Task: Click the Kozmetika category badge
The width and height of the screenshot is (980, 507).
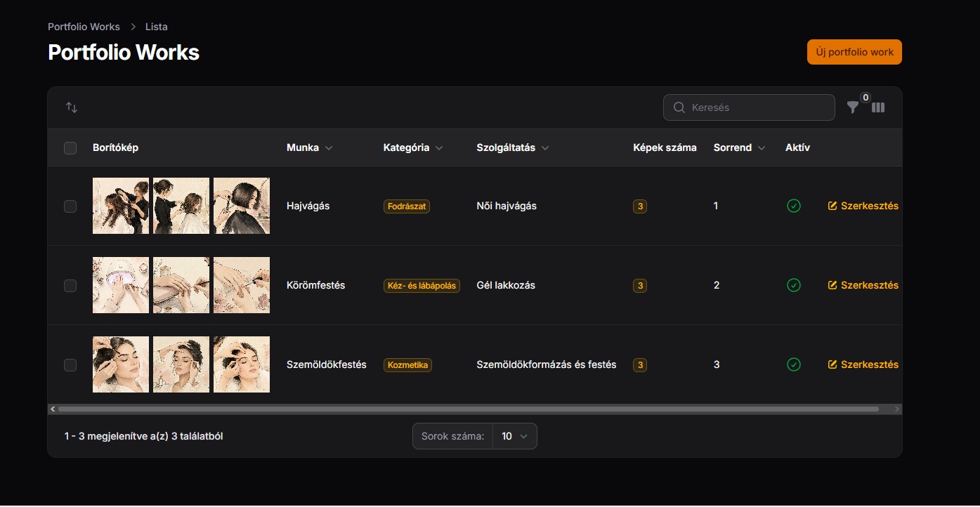Action: 407,365
